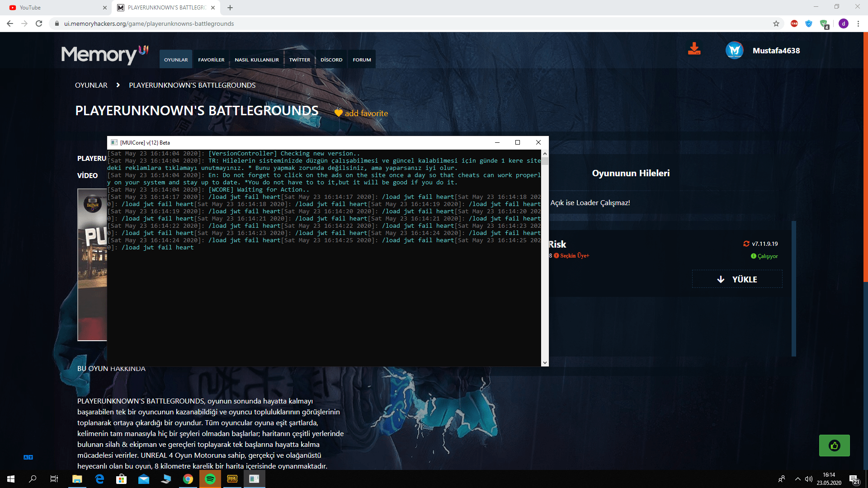This screenshot has height=488, width=868.
Task: Open the notification center icon
Action: [x=854, y=479]
